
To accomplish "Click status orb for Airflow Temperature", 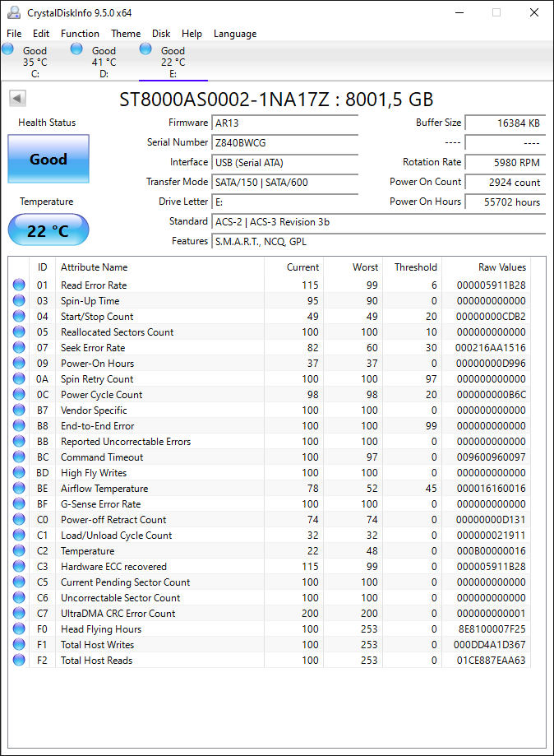I will (19, 489).
